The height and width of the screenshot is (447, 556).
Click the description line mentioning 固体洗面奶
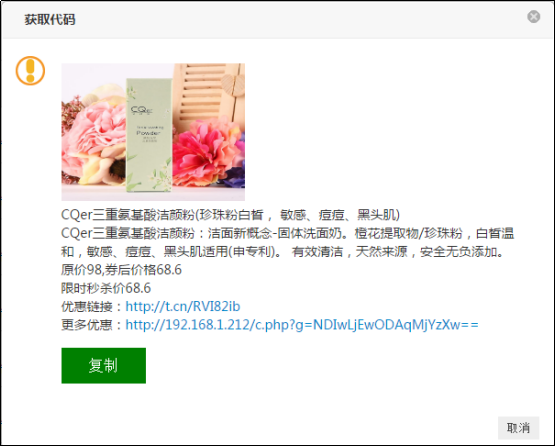[288, 233]
